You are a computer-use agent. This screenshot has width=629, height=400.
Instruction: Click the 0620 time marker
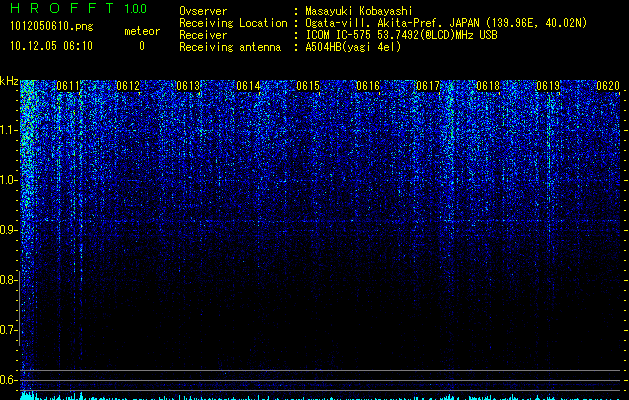608,86
